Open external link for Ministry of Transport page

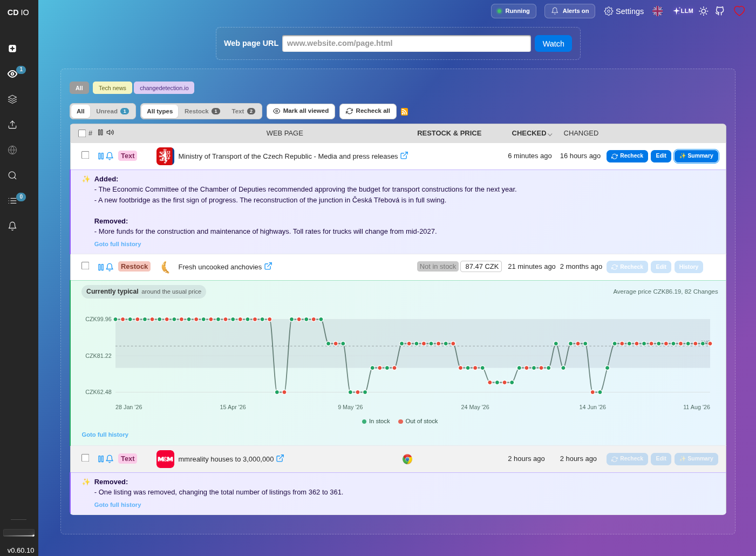404,155
